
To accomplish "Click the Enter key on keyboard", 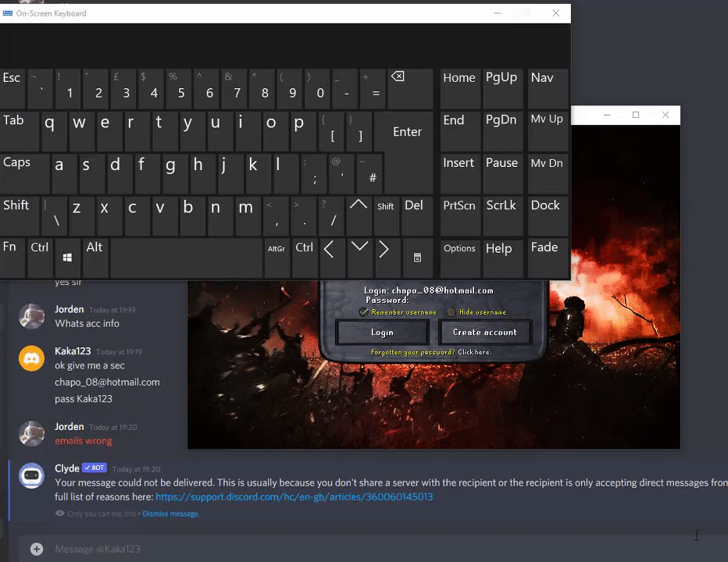I will coord(407,151).
